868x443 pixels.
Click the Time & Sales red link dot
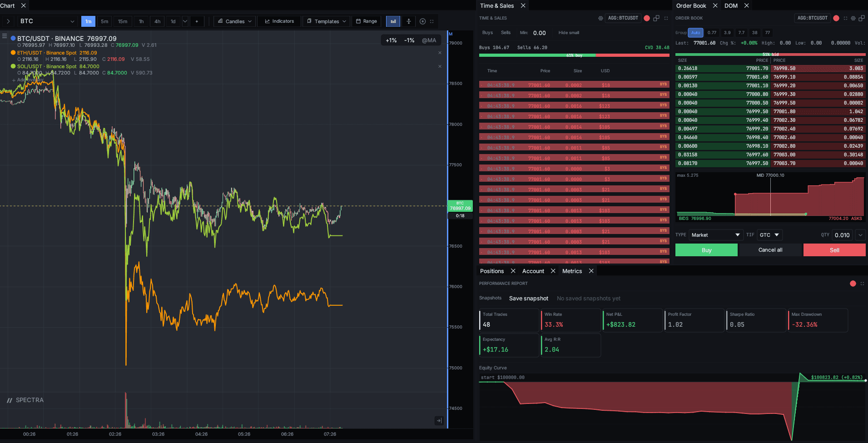tap(647, 18)
